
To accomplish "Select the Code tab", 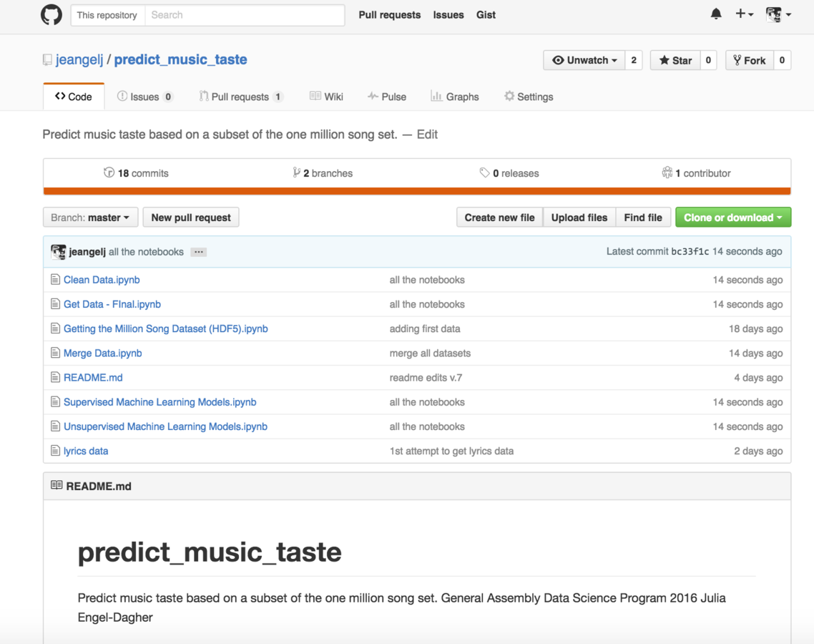I will click(x=74, y=97).
